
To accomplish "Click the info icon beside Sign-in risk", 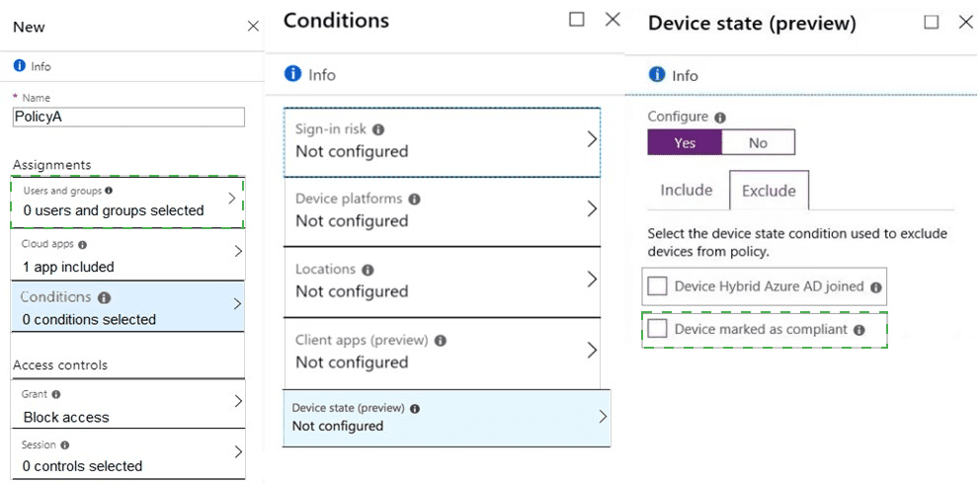I will [378, 129].
